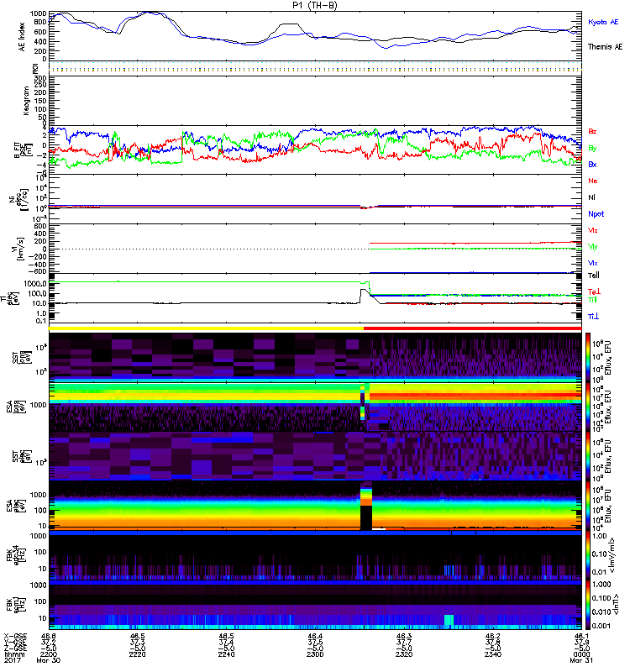Click the SST electrons Eflux color bar
The height and width of the screenshot is (672, 630).
588,455
